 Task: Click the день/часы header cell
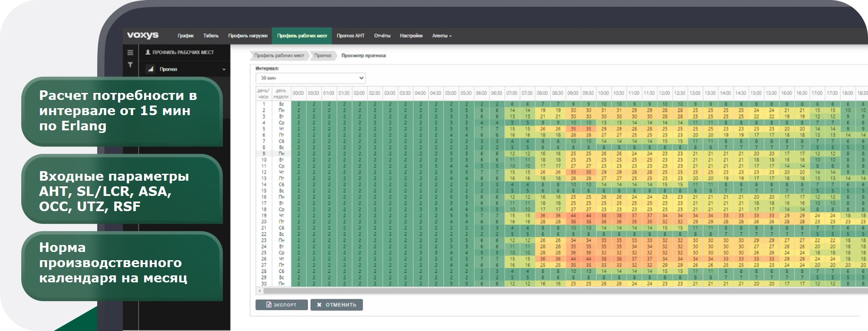pos(263,93)
